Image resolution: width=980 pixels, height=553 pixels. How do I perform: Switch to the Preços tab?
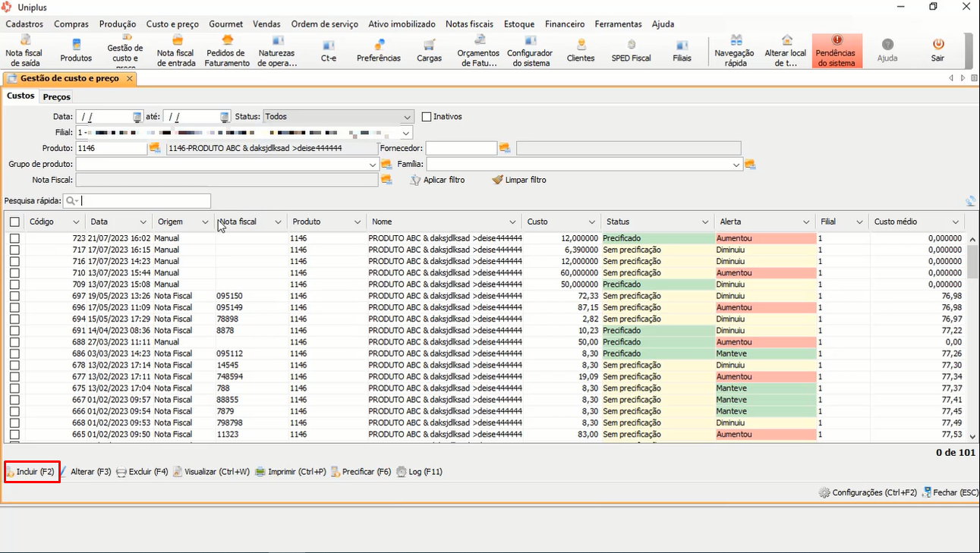pyautogui.click(x=57, y=97)
